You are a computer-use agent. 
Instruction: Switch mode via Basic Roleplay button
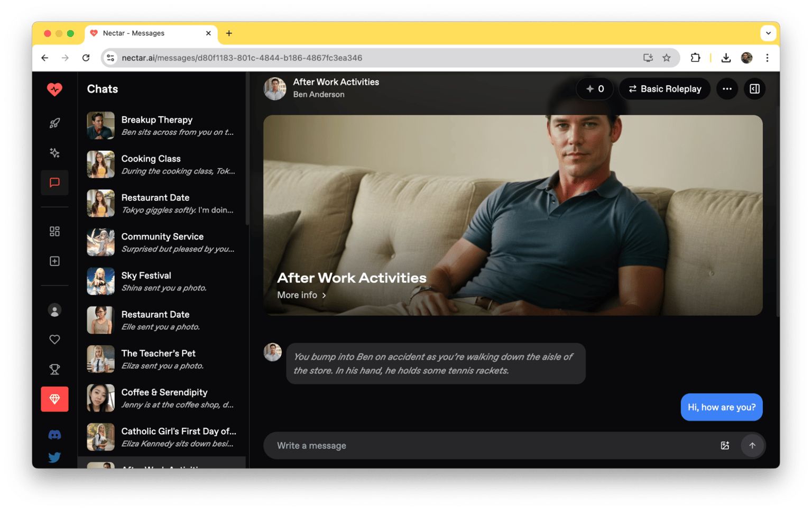(x=665, y=89)
